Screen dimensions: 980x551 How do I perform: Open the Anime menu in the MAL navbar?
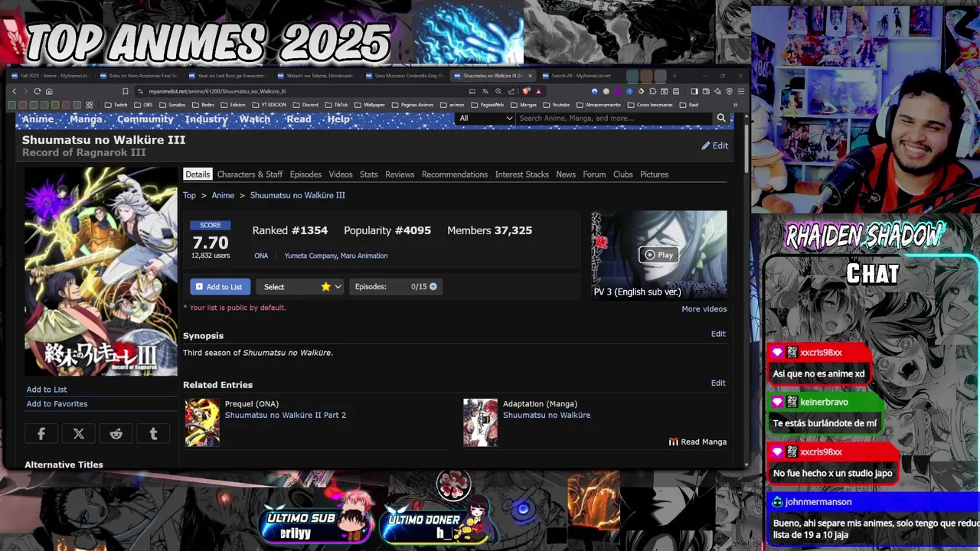click(38, 119)
